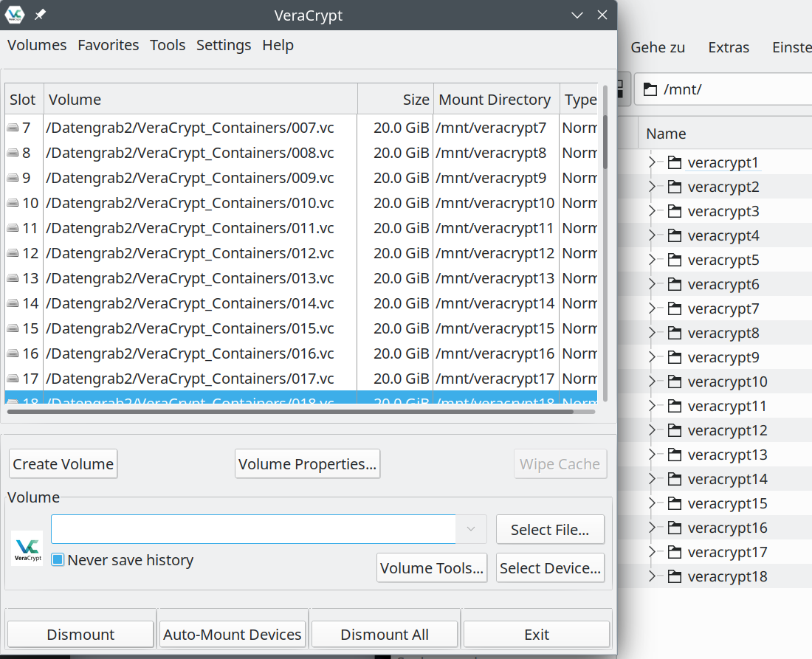The height and width of the screenshot is (659, 812).
Task: Click drive icon for slot 10
Action: tap(13, 203)
